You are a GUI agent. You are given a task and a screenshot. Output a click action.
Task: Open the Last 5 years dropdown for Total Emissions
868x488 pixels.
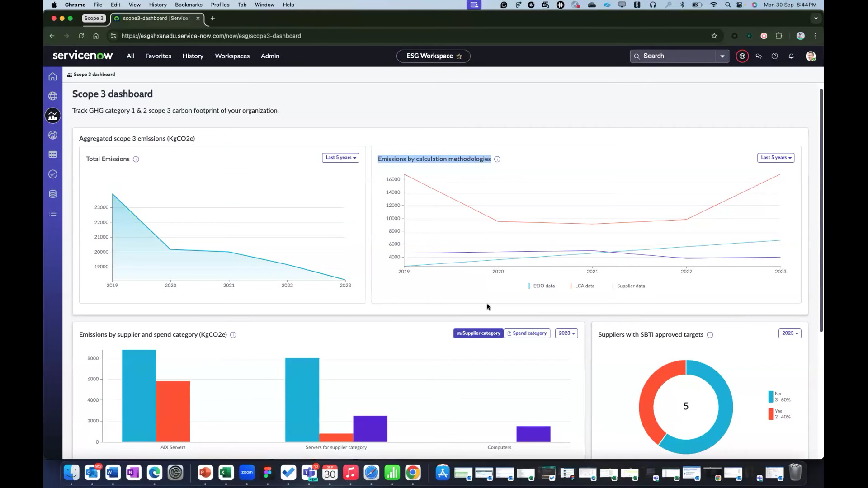[x=340, y=158]
